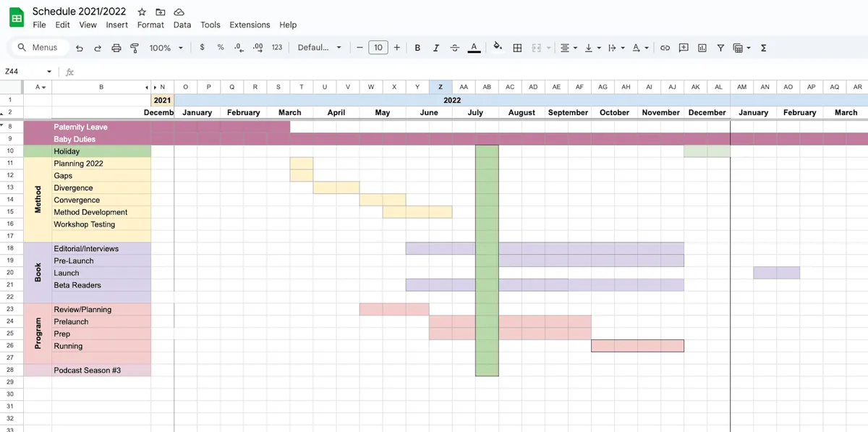Open the fill color bucket

click(497, 47)
